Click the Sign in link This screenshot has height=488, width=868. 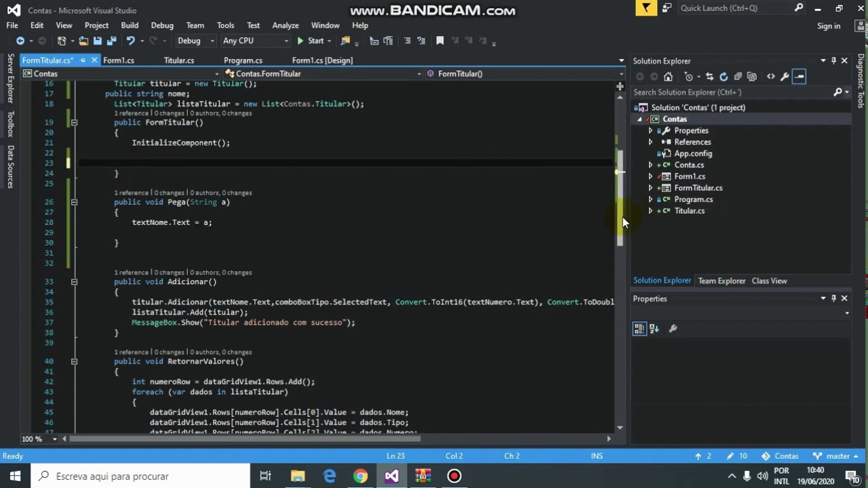tap(829, 26)
